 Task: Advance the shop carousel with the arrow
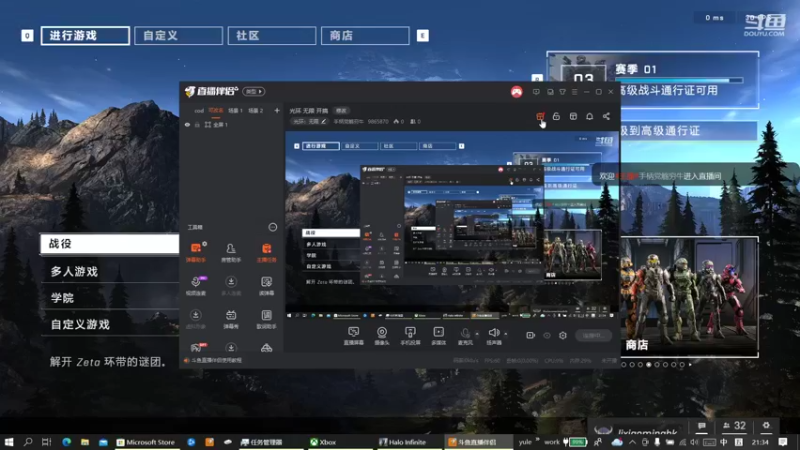click(x=690, y=365)
